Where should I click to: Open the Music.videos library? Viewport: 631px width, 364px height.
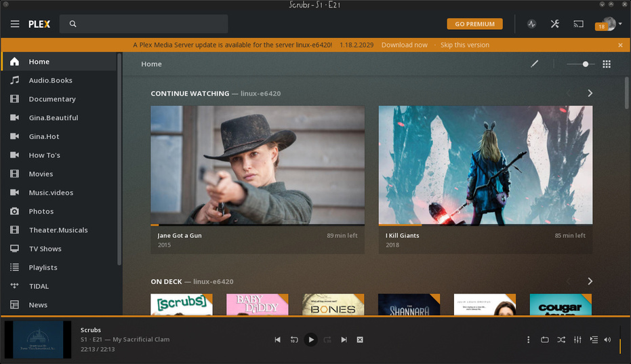point(59,193)
